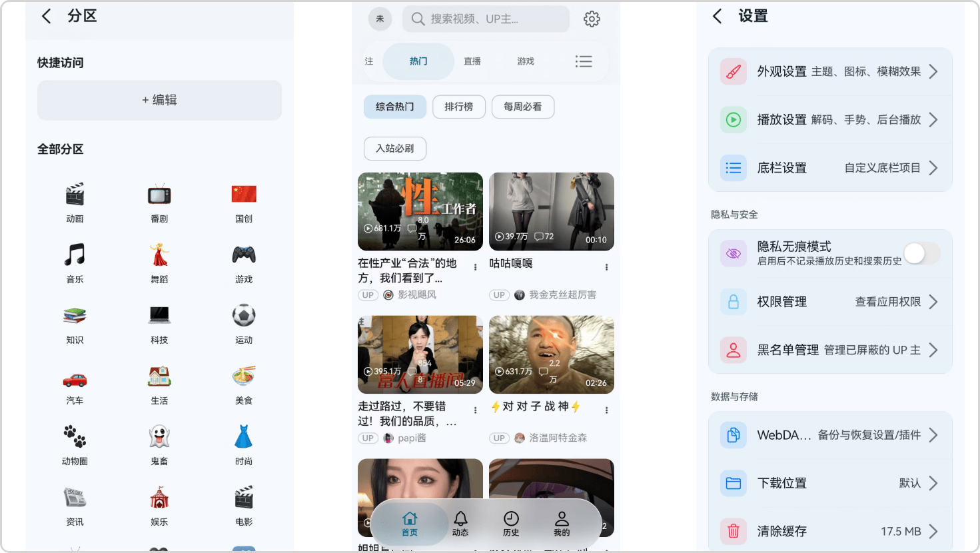Click the + 编辑 quick access button
The image size is (980, 553).
pyautogui.click(x=159, y=100)
